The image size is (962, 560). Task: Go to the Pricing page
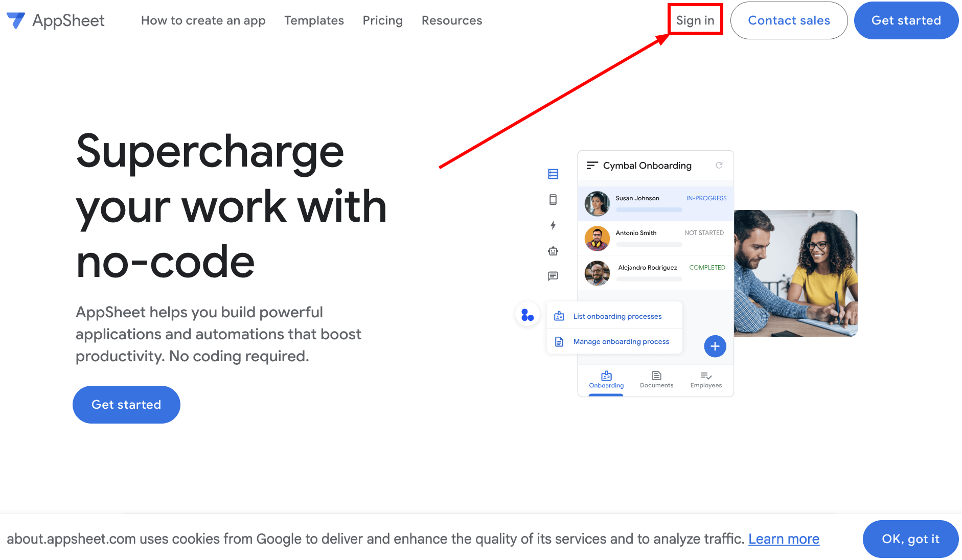click(x=383, y=20)
